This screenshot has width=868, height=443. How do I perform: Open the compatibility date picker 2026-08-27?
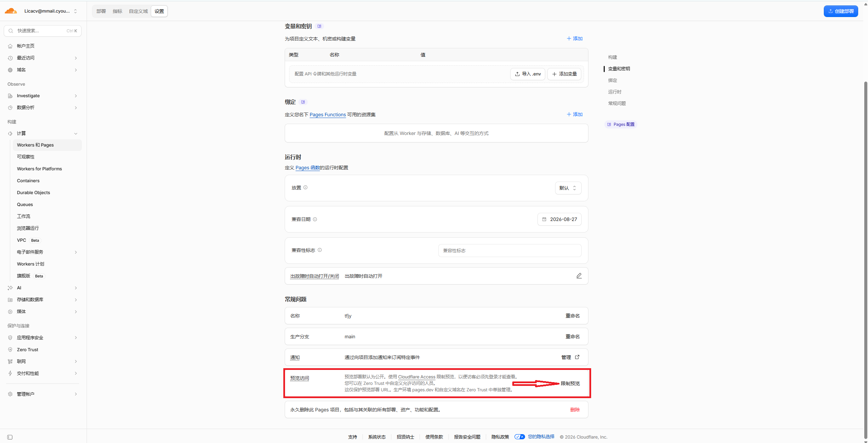click(x=559, y=219)
